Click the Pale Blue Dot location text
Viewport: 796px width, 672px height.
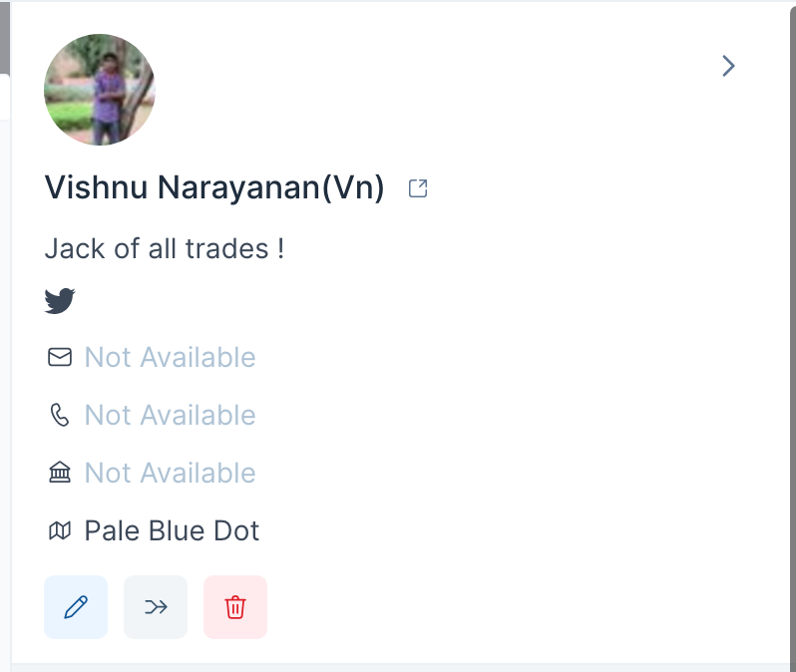(172, 530)
